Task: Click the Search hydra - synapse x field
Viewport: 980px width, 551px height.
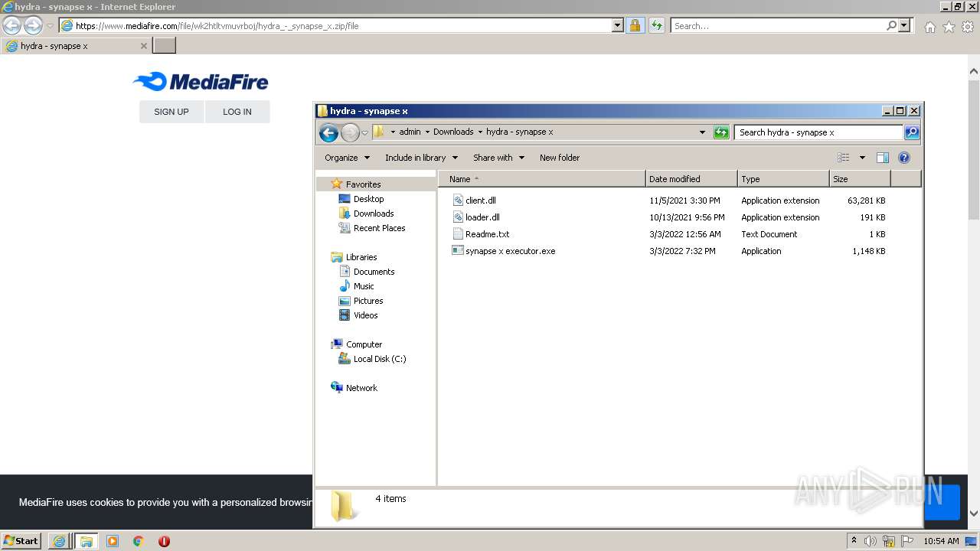Action: [x=818, y=132]
